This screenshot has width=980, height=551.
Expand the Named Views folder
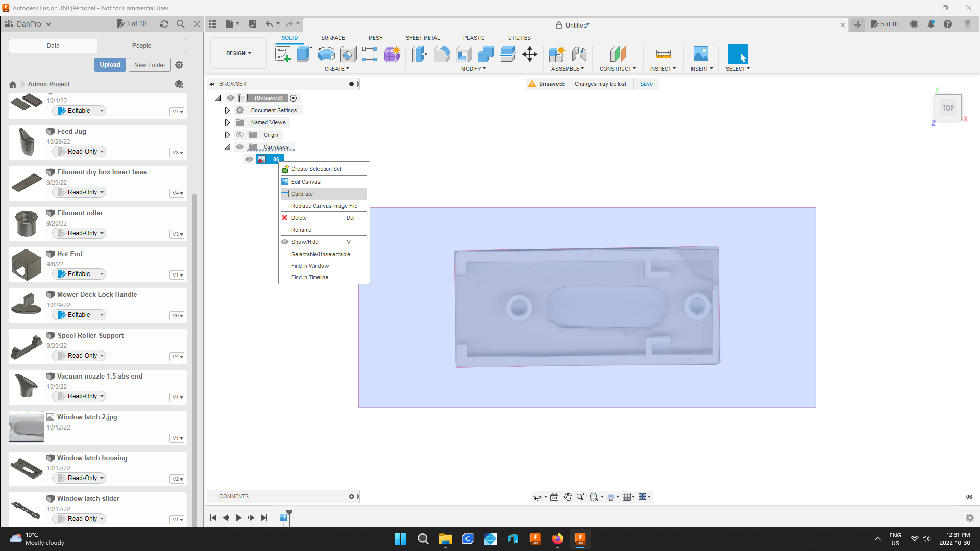pyautogui.click(x=227, y=122)
